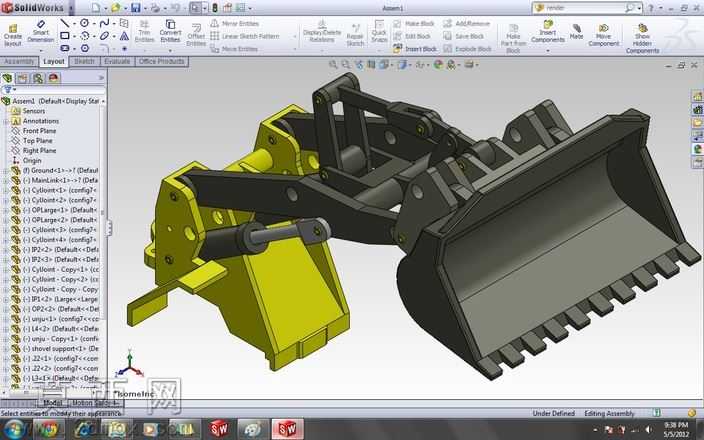Switch to the Office Products tab
704x440 pixels.
[x=162, y=61]
